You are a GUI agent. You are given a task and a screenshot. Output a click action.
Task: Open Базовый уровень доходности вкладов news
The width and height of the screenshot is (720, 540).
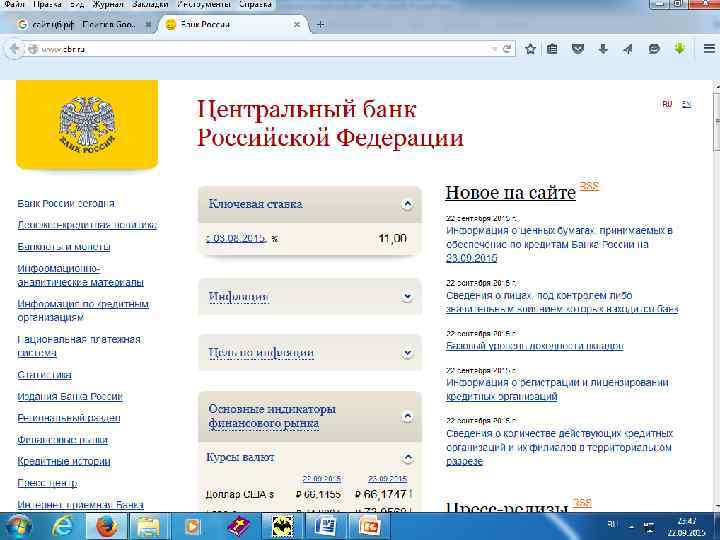534,345
